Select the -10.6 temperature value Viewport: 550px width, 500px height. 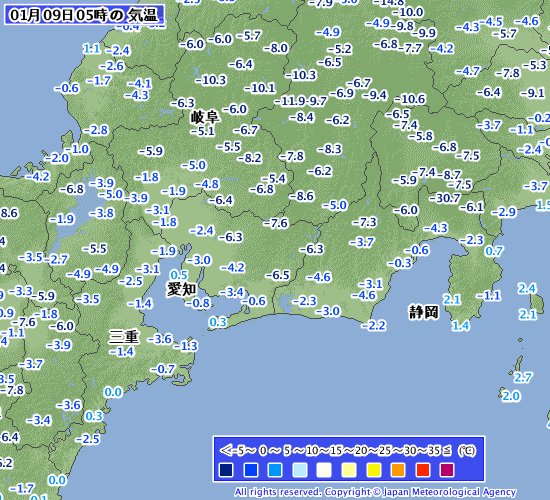[410, 99]
